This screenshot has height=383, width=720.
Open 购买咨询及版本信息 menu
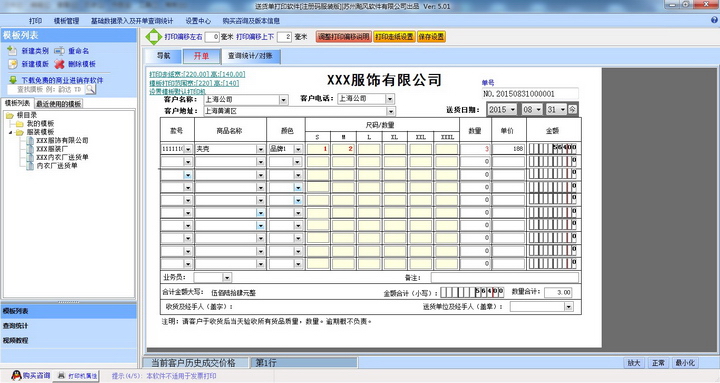[251, 21]
